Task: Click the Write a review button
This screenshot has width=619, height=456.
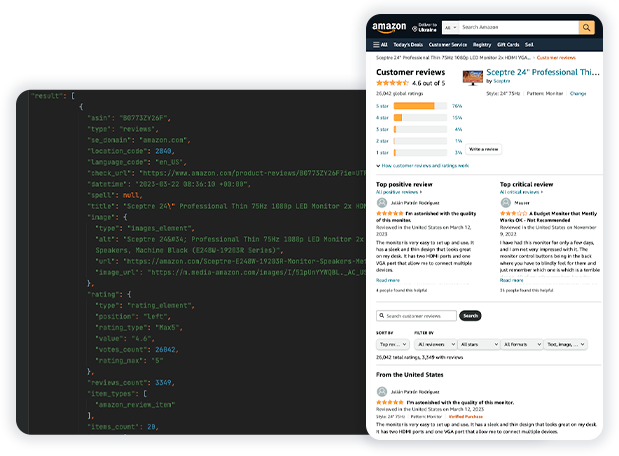Action: point(484,149)
